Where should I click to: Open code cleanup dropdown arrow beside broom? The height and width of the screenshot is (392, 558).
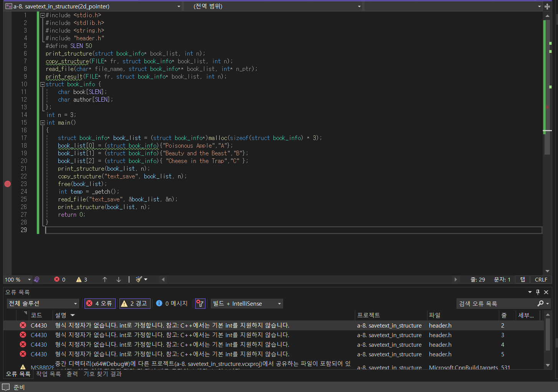(x=146, y=280)
